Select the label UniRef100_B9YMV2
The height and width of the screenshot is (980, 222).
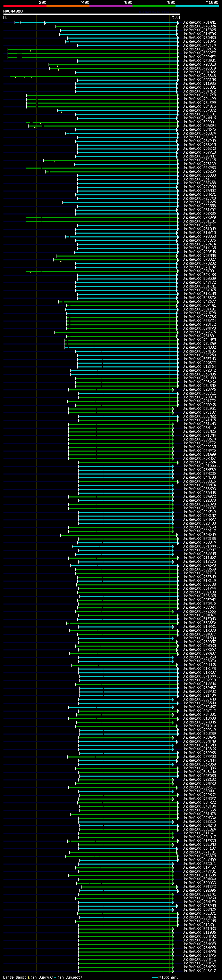click(x=199, y=72)
